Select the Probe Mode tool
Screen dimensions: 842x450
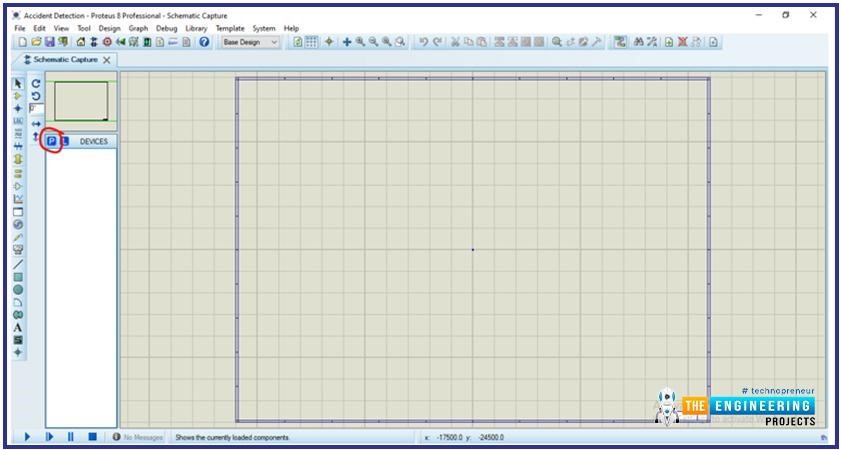click(x=18, y=237)
